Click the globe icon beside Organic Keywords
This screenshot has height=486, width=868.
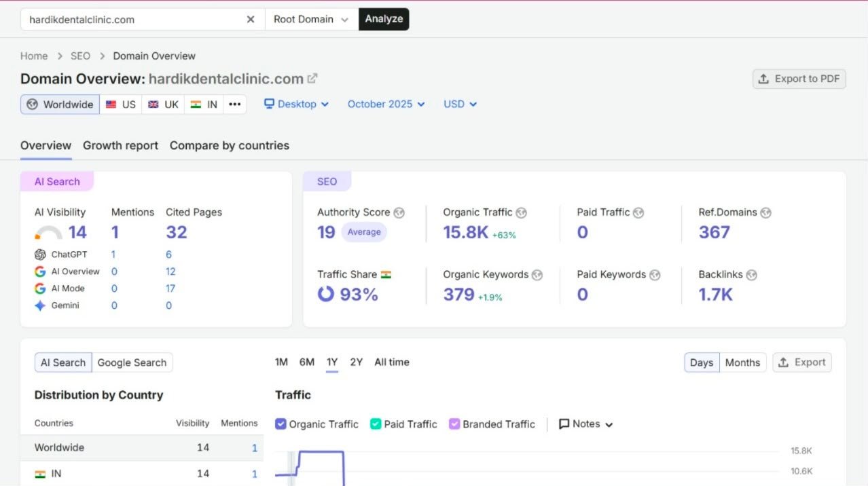(537, 275)
